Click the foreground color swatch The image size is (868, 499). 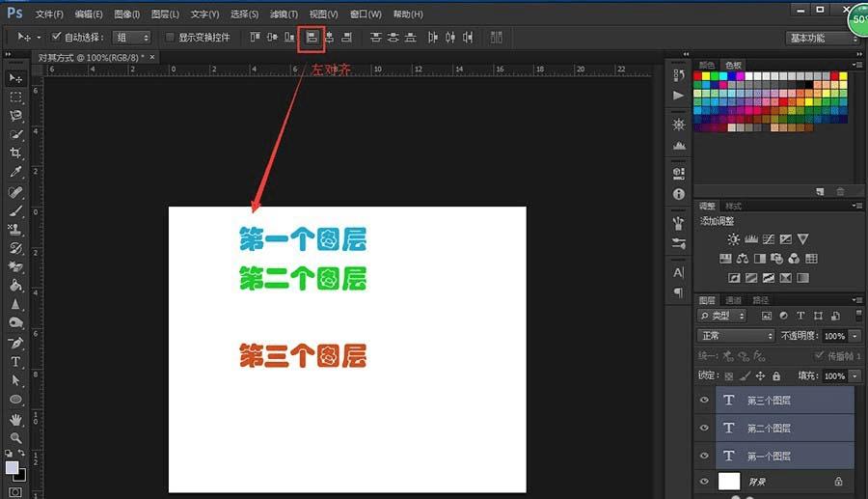coord(12,467)
